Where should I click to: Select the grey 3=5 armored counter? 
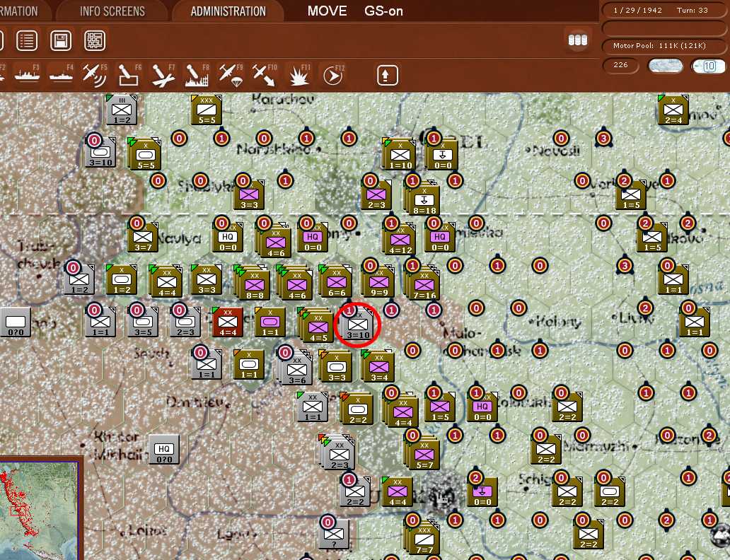coord(143,322)
